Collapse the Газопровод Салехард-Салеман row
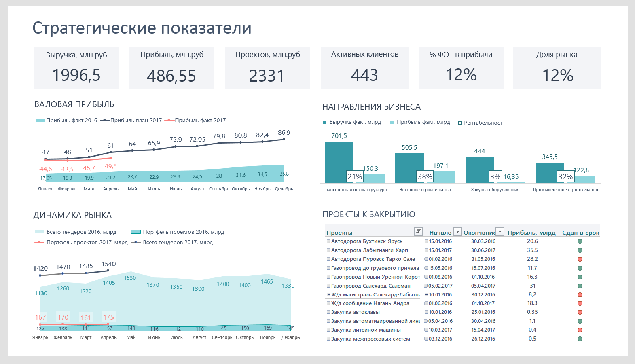This screenshot has height=364, width=635. (x=328, y=286)
